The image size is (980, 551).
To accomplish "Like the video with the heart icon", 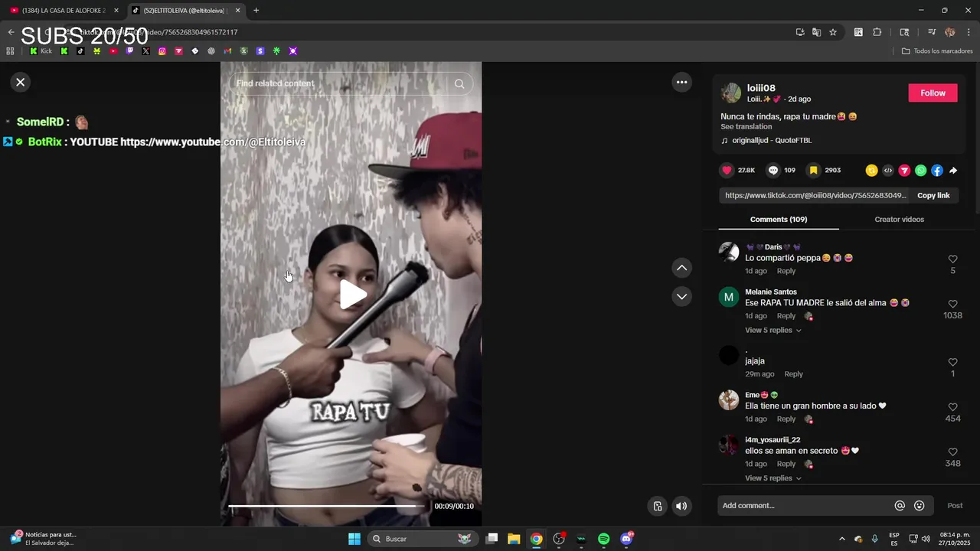I will tap(727, 170).
